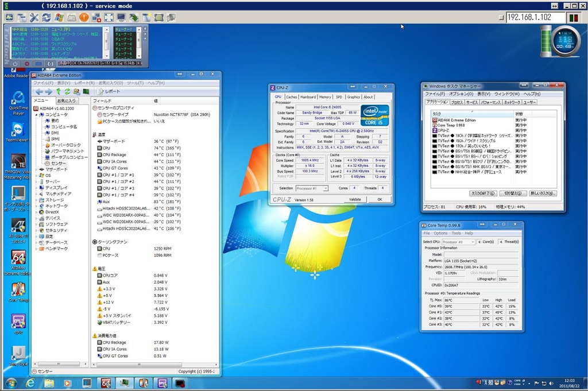Open the Selection Processor #1 dropdown in CPU-Z
This screenshot has height=391, width=588.
tap(312, 188)
